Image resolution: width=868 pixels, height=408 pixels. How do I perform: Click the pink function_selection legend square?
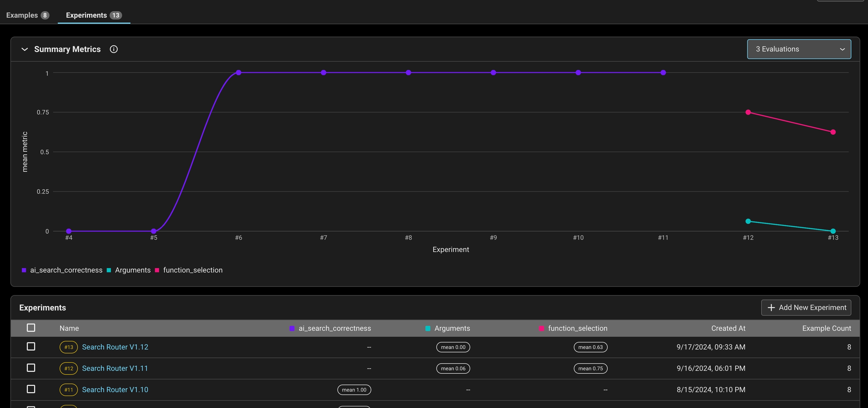157,270
